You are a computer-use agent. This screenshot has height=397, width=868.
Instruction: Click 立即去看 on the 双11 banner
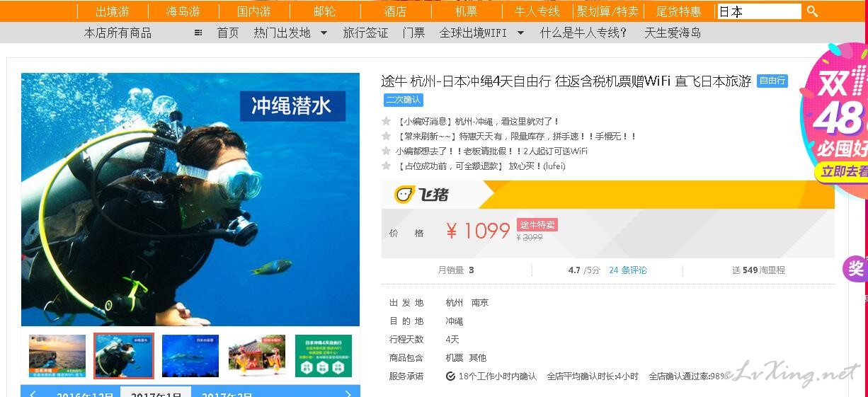click(843, 172)
